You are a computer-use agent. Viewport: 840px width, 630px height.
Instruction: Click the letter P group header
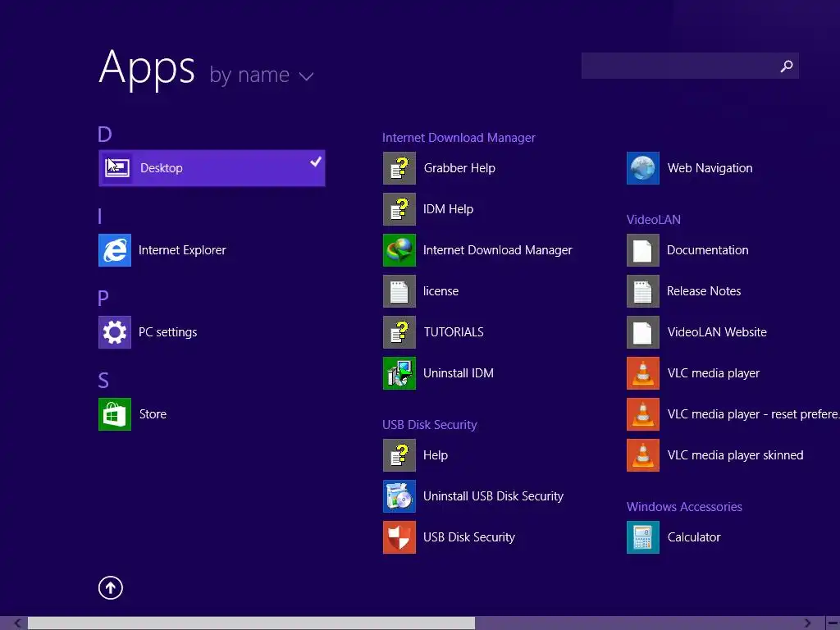coord(103,299)
